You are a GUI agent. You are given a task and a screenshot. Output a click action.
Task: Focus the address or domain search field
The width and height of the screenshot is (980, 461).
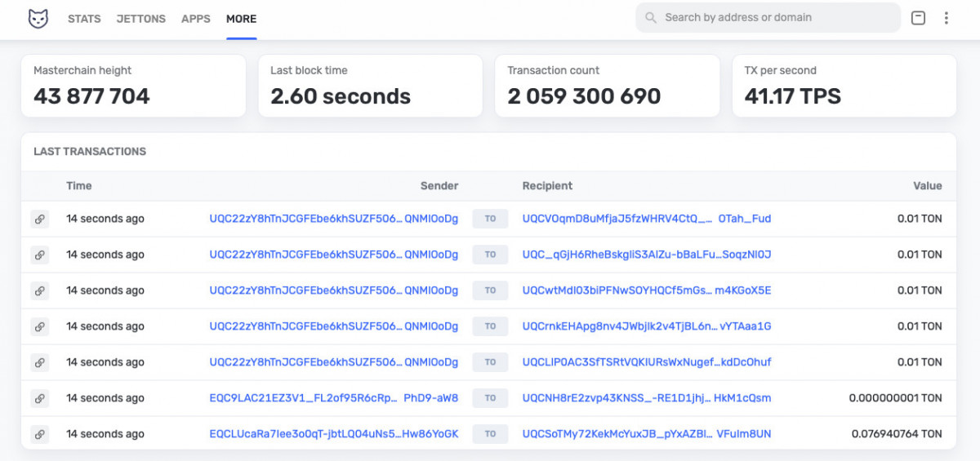click(768, 17)
